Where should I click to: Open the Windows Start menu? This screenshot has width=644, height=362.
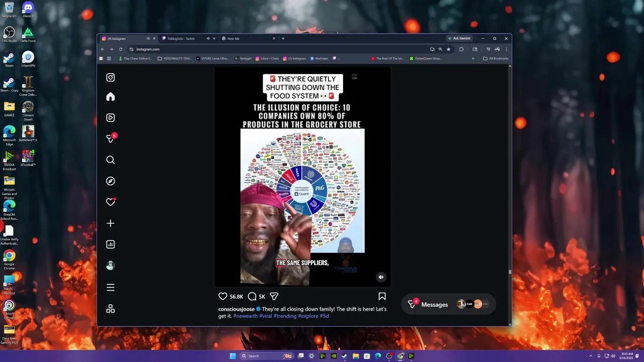tap(232, 356)
